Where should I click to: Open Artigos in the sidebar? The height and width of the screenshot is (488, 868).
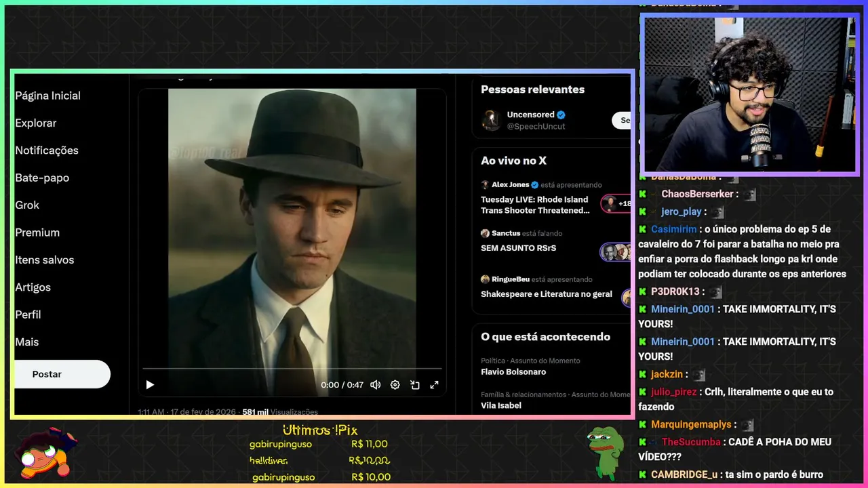(33, 287)
